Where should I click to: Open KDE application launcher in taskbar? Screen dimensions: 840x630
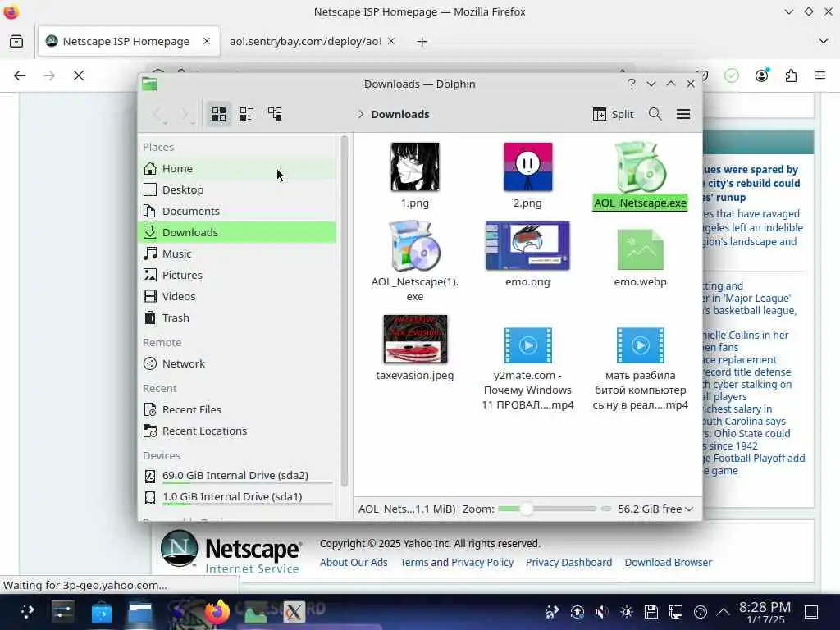click(x=27, y=611)
